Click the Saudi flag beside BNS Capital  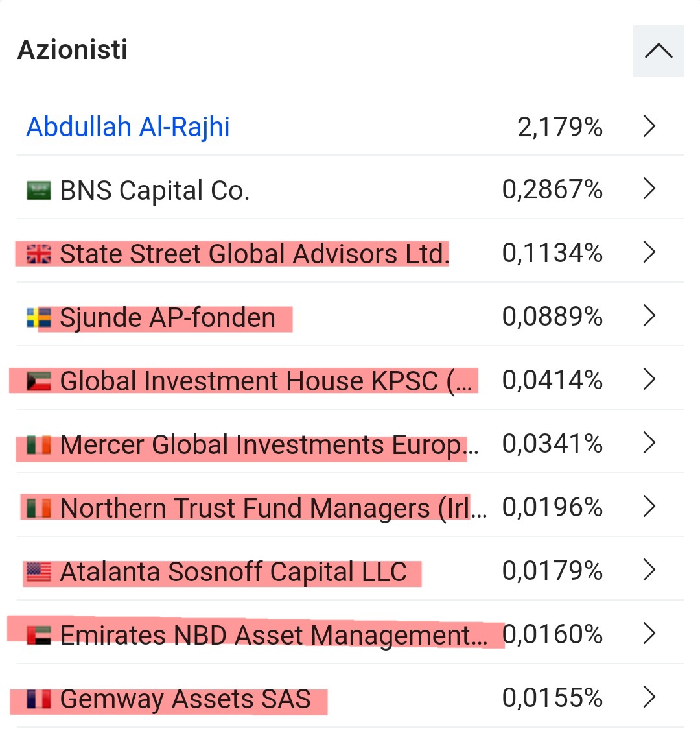[39, 191]
